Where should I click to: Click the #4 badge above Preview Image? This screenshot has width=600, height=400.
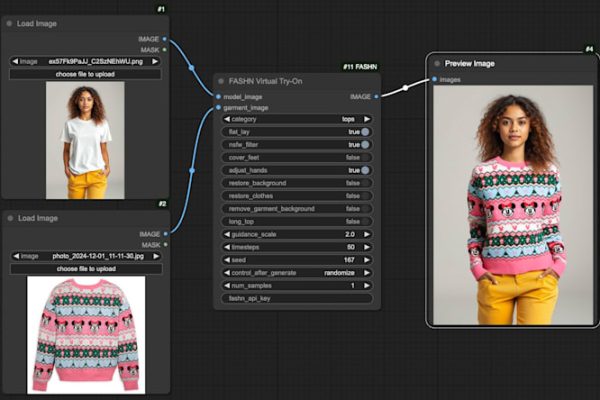click(589, 49)
